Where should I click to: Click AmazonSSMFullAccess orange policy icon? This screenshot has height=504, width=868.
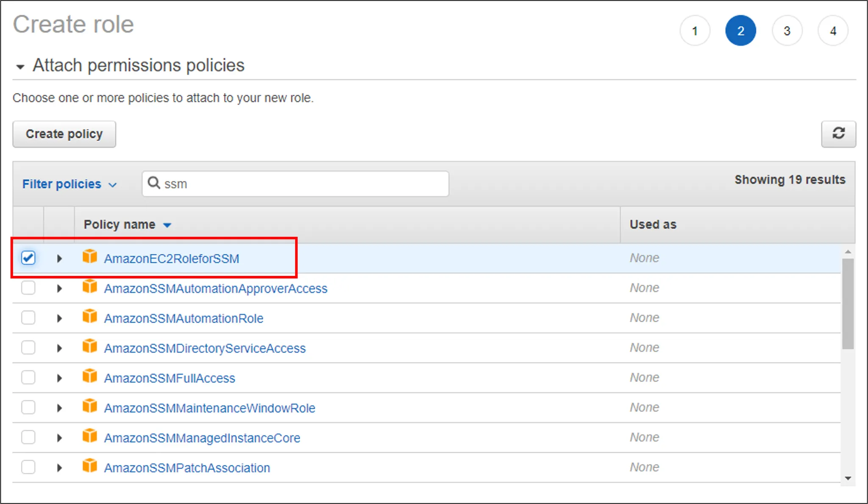point(90,376)
